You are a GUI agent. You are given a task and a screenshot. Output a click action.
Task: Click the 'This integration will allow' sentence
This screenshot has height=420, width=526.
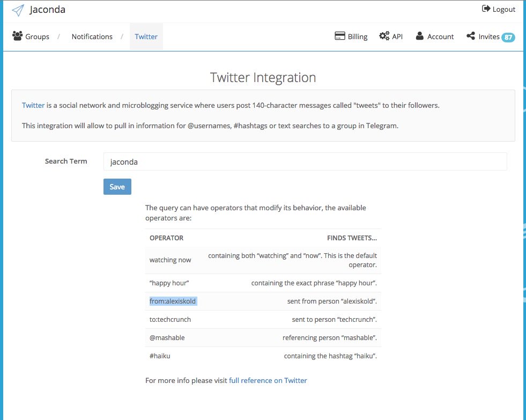(210, 126)
